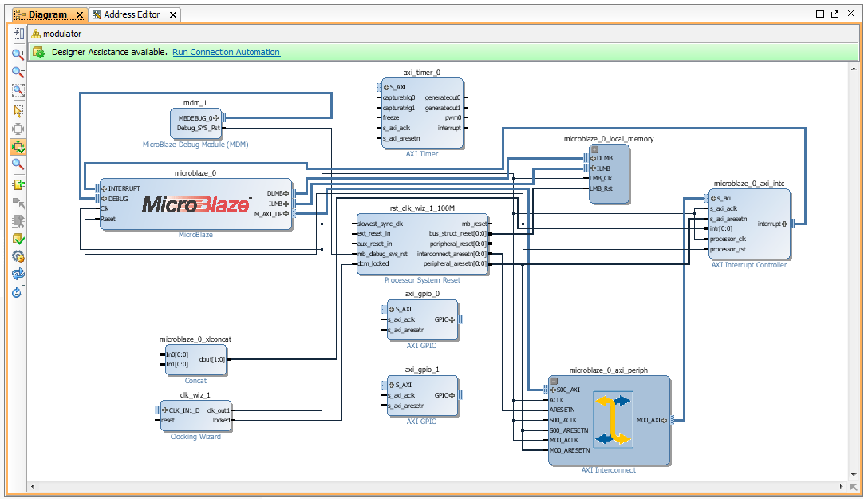Click the 'modulator' design name text
This screenshot has height=499, width=868.
pyautogui.click(x=62, y=34)
